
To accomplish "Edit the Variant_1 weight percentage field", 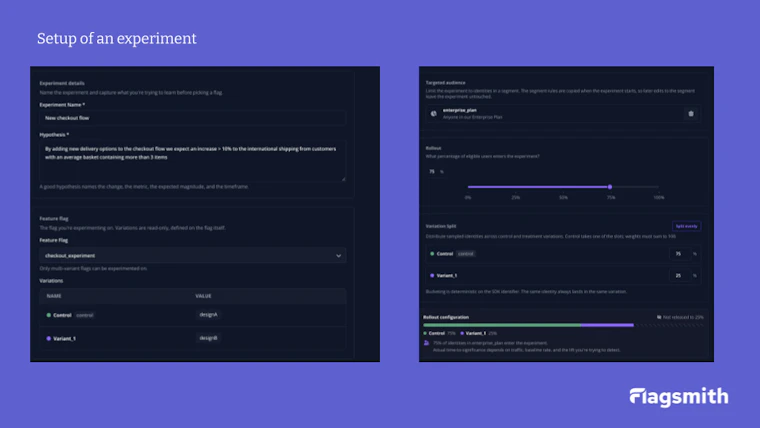I will (x=679, y=275).
